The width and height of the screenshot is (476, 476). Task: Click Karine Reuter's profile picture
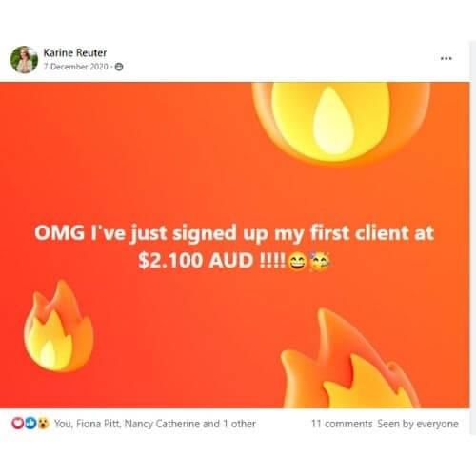tap(24, 59)
